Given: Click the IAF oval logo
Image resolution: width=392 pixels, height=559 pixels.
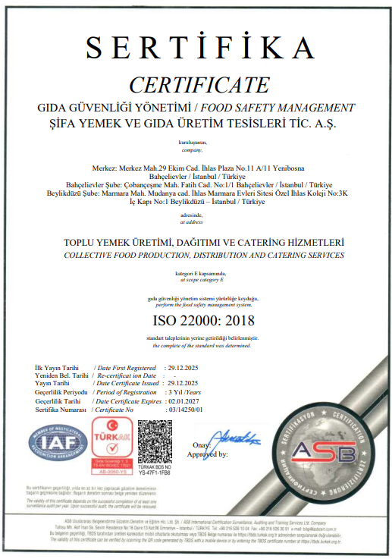Looking at the screenshot, I should point(58,443).
